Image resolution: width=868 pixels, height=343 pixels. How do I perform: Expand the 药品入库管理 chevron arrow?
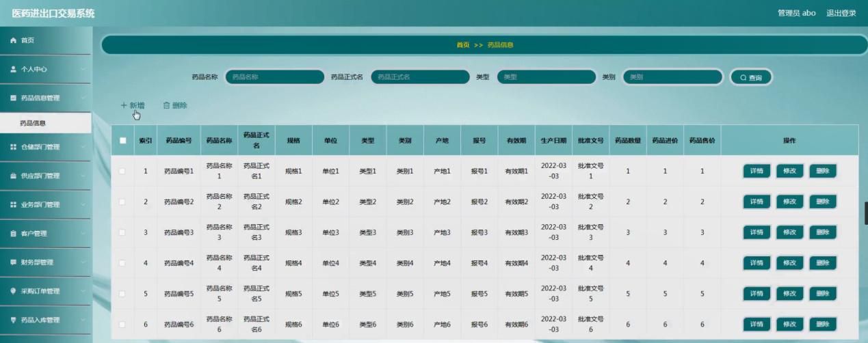pyautogui.click(x=83, y=320)
